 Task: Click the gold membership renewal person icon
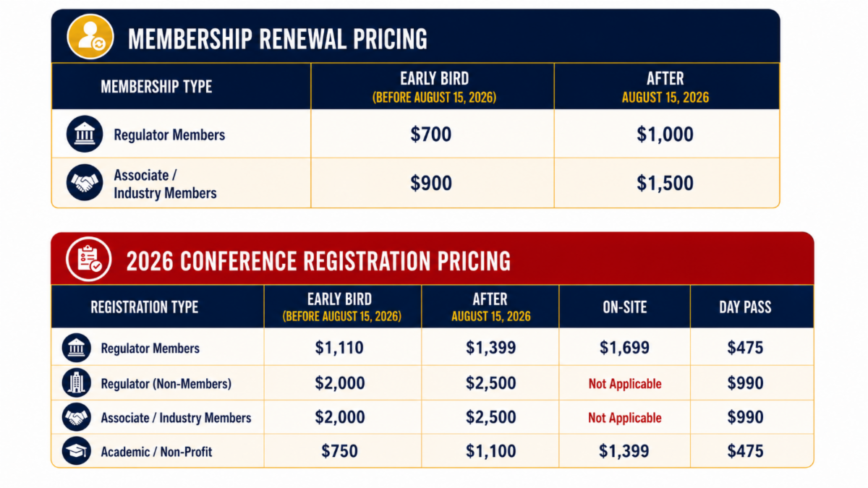(90, 36)
